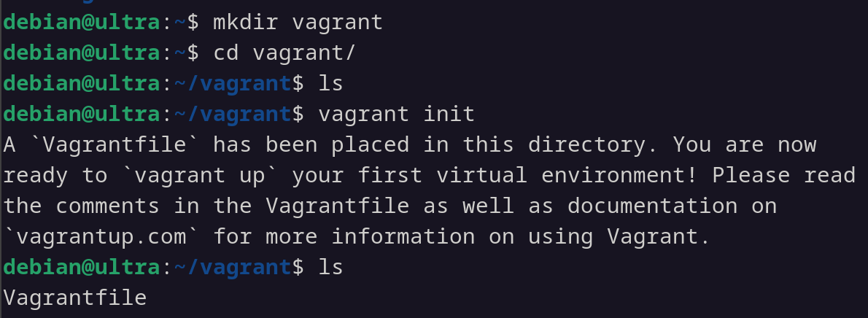Select the 'vagrant init' command text
The height and width of the screenshot is (318, 868).
pyautogui.click(x=396, y=114)
